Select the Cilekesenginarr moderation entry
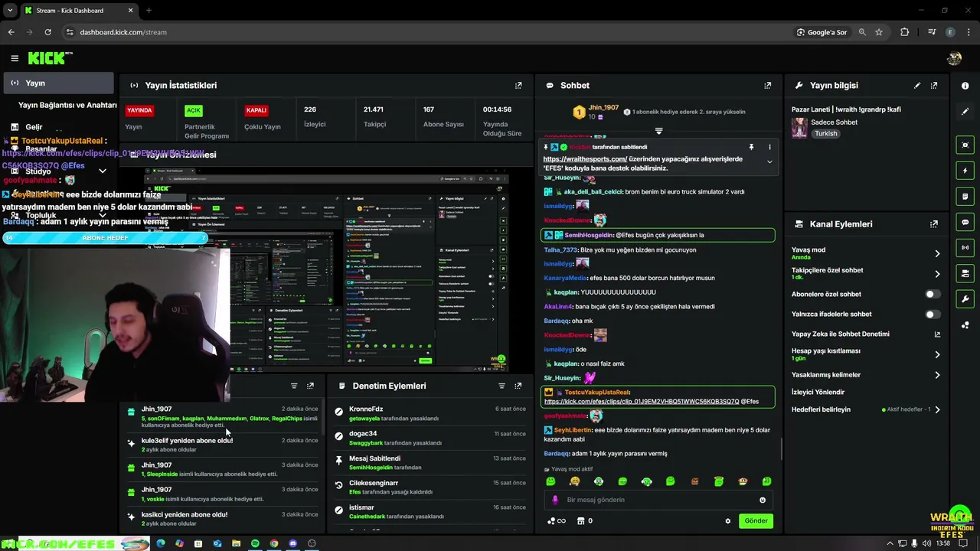The image size is (980, 551). (x=430, y=487)
